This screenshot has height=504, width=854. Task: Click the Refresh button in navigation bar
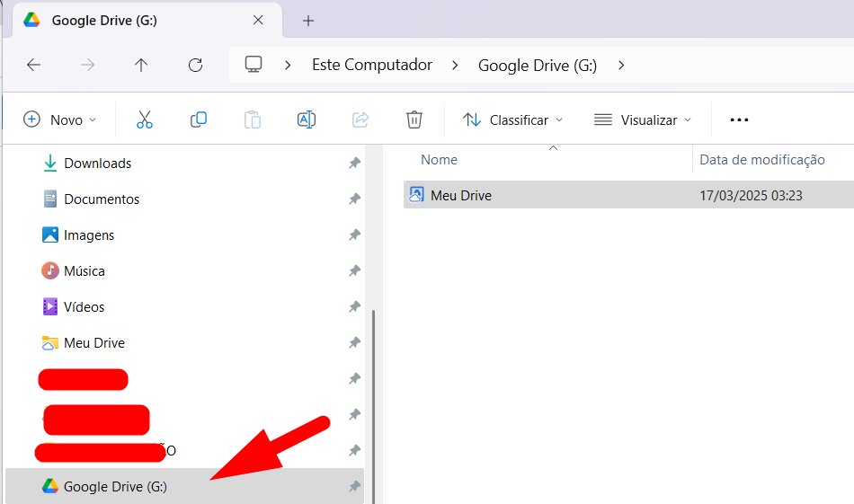[195, 65]
